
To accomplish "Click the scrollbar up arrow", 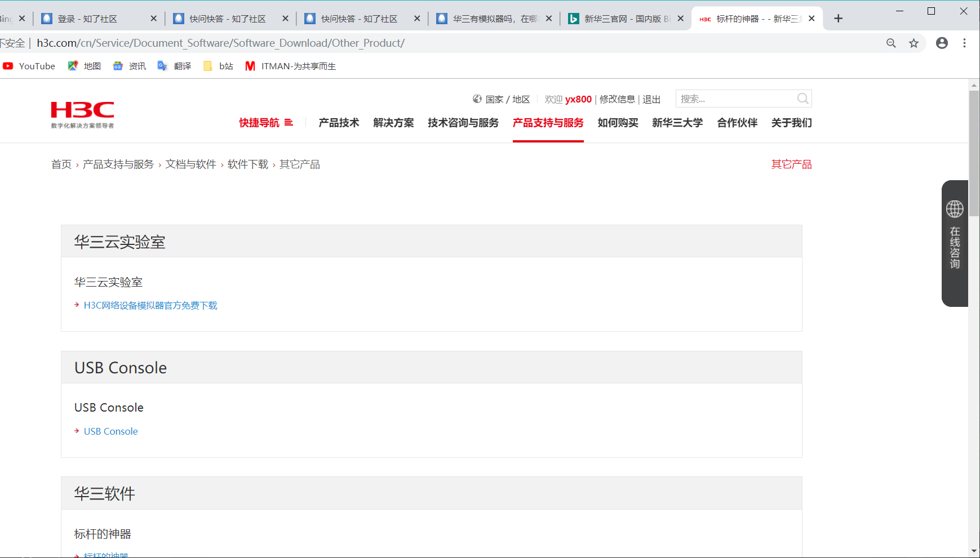I will pos(974,86).
